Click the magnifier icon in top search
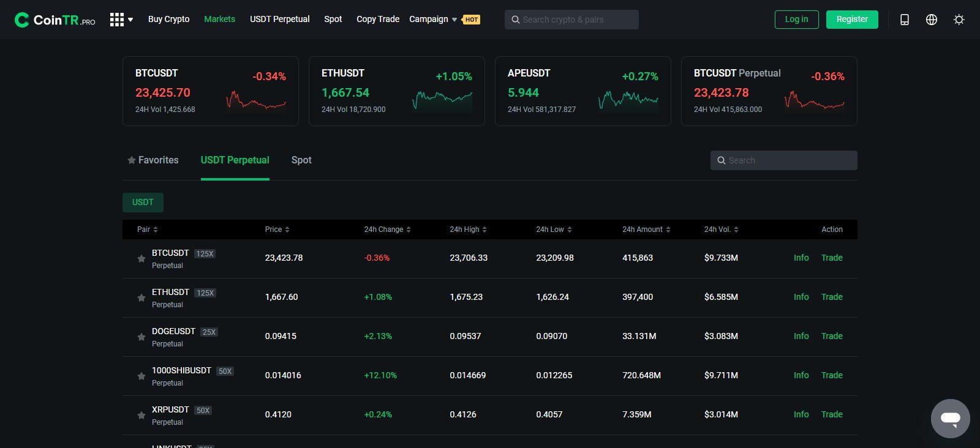980x448 pixels. [x=516, y=20]
